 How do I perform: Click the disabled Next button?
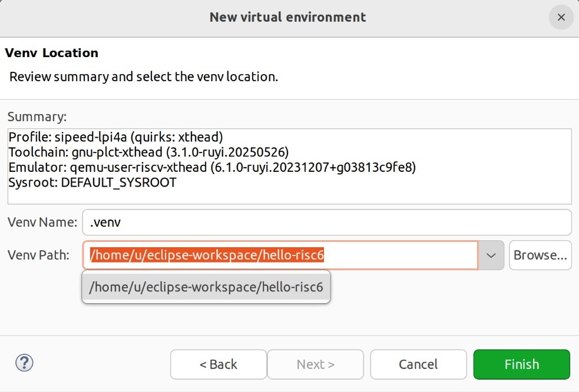pyautogui.click(x=315, y=364)
